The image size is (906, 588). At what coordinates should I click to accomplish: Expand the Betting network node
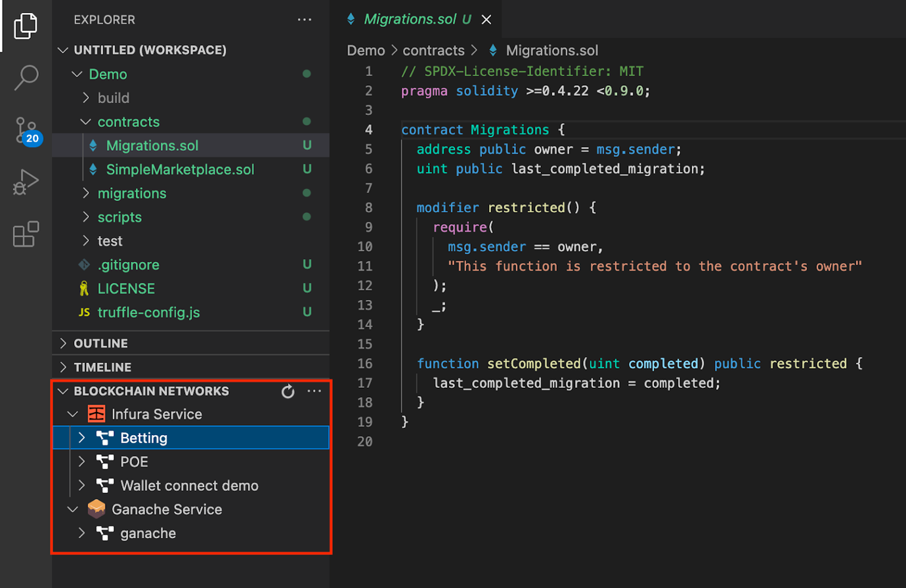click(x=81, y=437)
